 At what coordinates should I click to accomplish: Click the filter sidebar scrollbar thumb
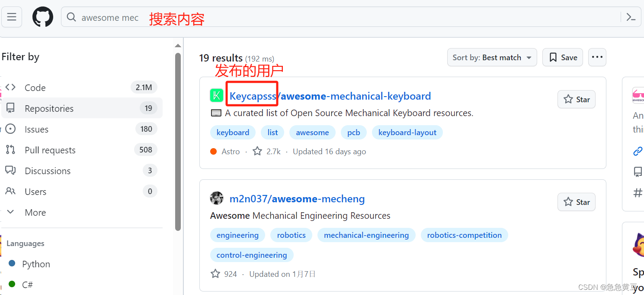pyautogui.click(x=178, y=142)
